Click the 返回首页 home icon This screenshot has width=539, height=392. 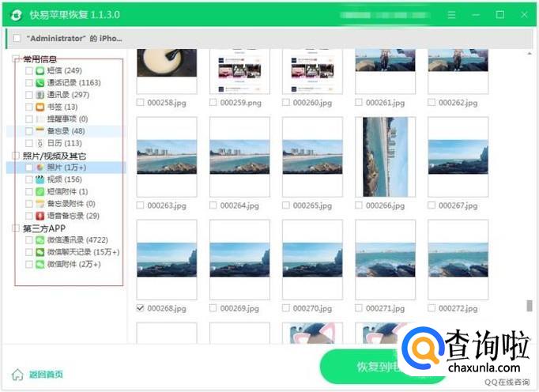click(x=17, y=375)
